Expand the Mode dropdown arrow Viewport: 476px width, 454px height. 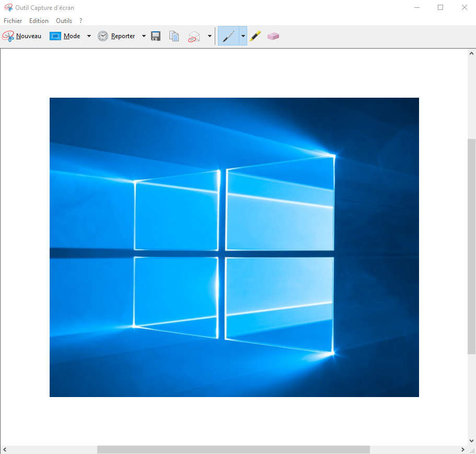coord(89,36)
